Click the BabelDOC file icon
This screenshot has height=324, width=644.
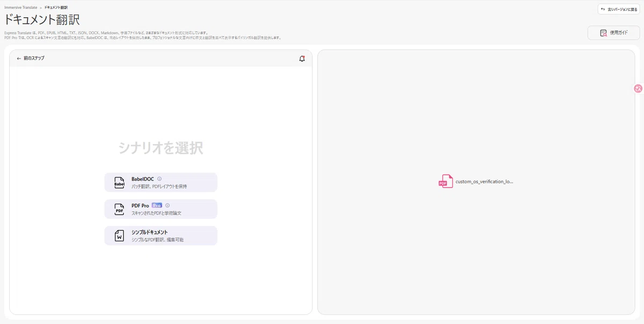click(x=119, y=183)
